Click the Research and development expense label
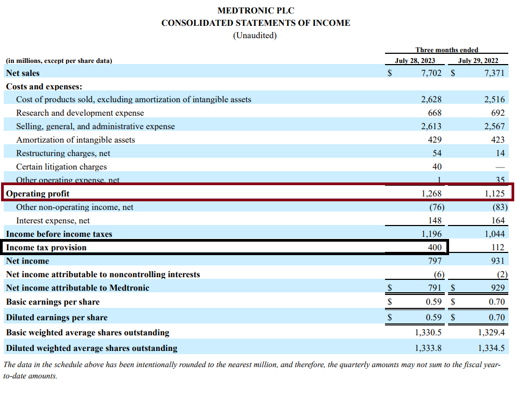Image resolution: width=532 pixels, height=394 pixels. pyautogui.click(x=80, y=113)
